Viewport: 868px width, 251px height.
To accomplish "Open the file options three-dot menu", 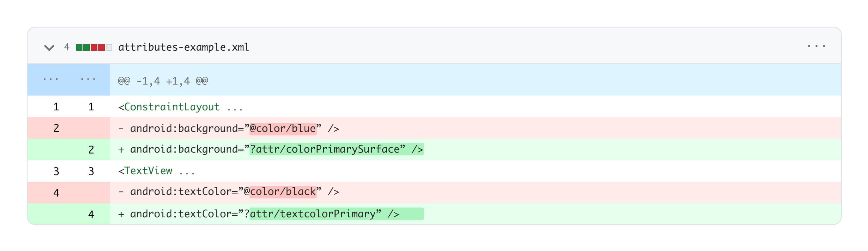I will click(x=816, y=46).
